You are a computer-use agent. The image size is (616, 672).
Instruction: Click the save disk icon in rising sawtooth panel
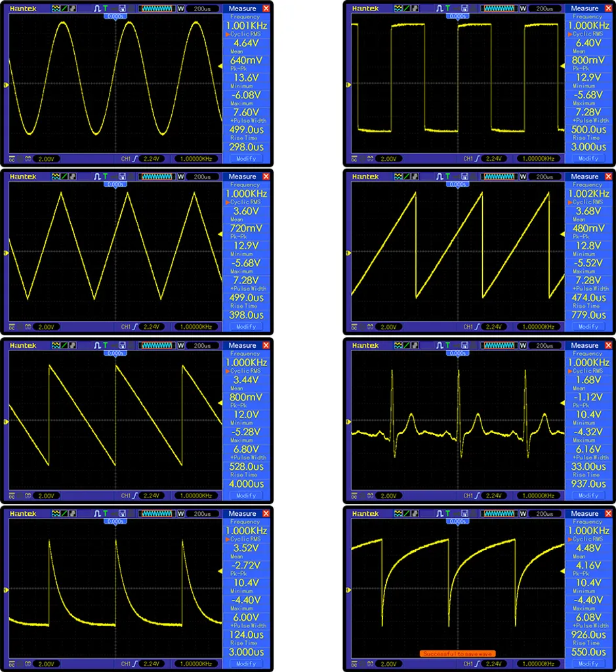(x=464, y=177)
